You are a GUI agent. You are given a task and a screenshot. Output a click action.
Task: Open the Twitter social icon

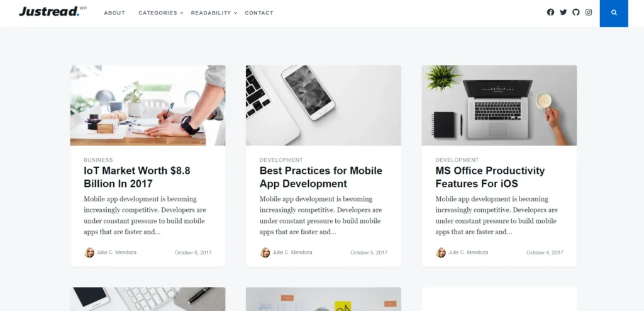point(563,13)
